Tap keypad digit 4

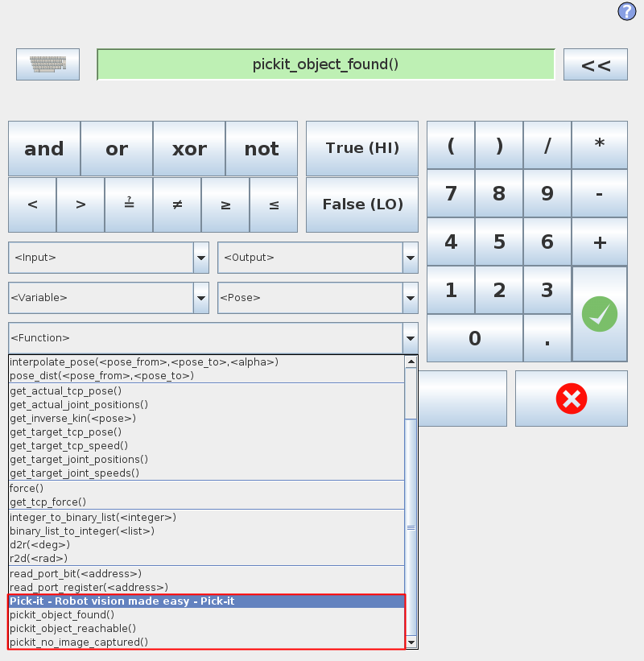coord(451,242)
